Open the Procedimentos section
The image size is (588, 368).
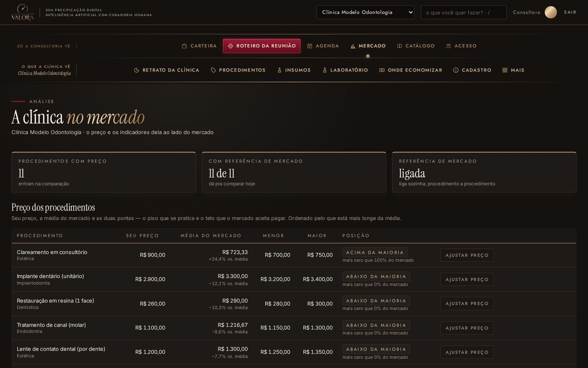238,70
